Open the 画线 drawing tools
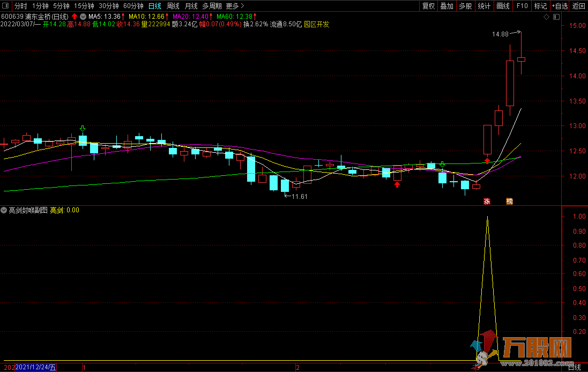This screenshot has height=372, width=588. tap(503, 6)
